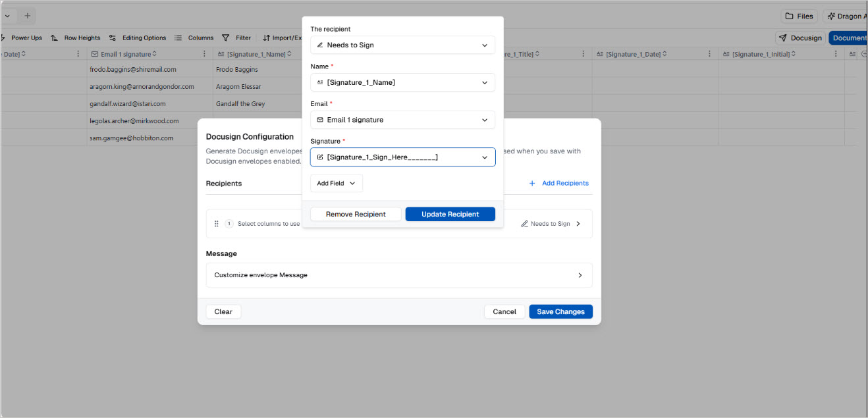Sort the [Signature_1_Initial] column

tap(793, 54)
